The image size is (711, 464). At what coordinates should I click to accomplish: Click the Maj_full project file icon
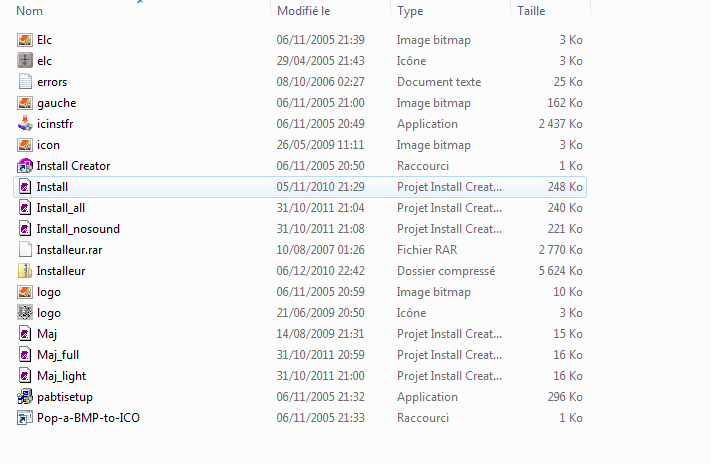click(x=25, y=355)
